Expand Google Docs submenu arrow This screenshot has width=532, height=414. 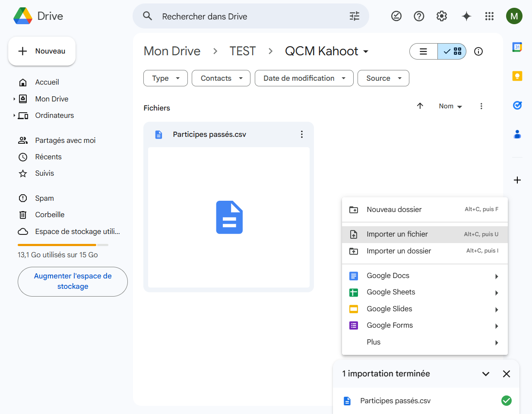pyautogui.click(x=497, y=276)
